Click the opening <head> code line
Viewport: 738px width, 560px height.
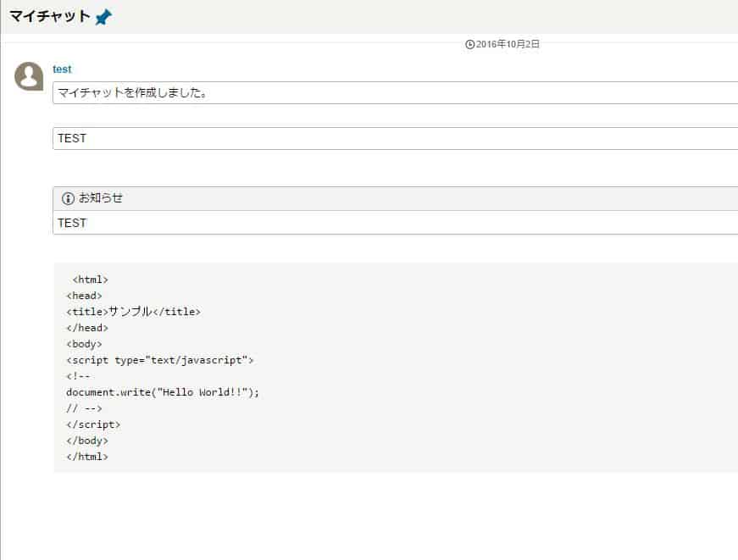tap(84, 296)
